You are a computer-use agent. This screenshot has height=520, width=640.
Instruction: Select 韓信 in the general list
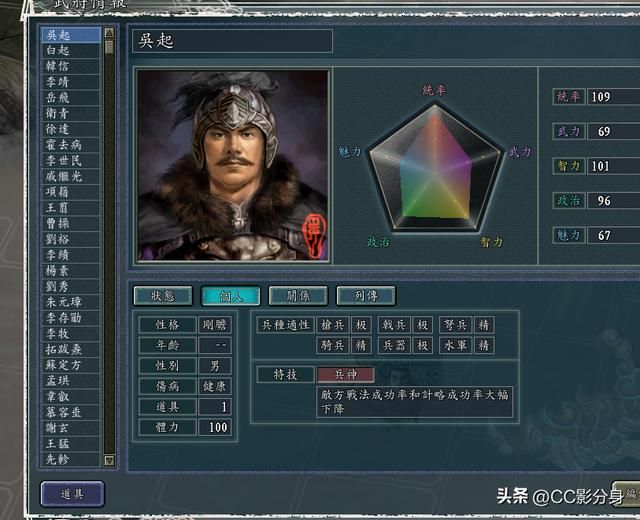coord(71,67)
